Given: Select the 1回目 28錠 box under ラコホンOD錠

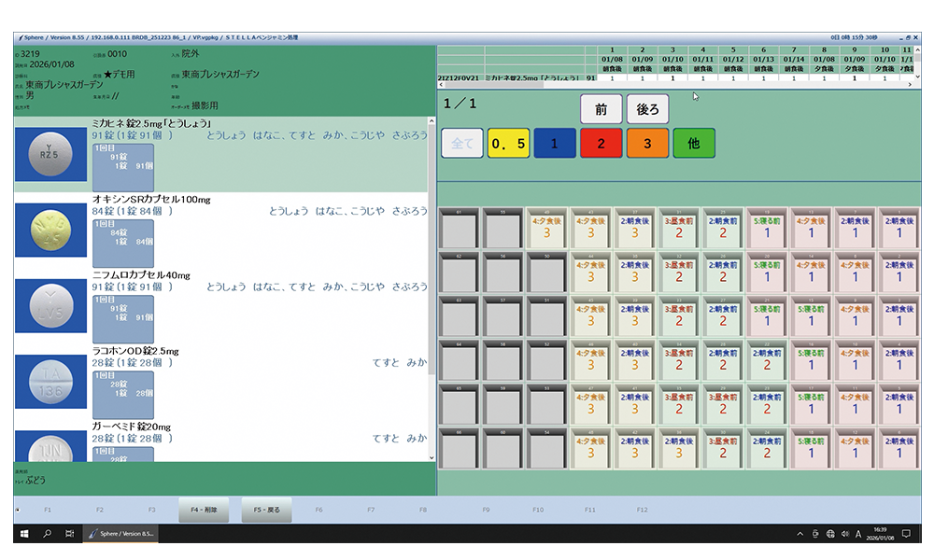Looking at the screenshot, I should (123, 395).
